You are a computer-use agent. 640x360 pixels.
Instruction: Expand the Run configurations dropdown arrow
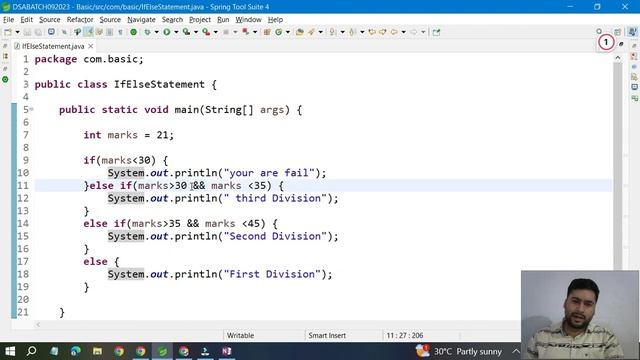pyautogui.click(x=176, y=32)
